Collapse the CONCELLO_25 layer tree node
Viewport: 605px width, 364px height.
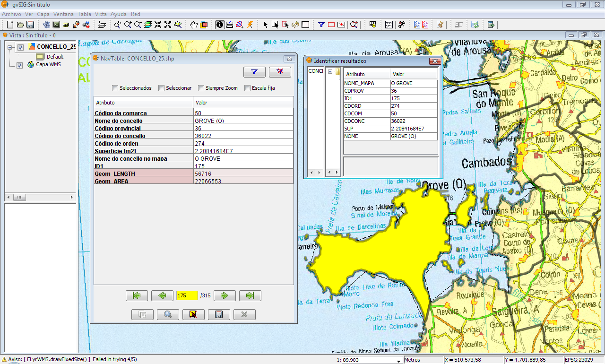click(10, 47)
